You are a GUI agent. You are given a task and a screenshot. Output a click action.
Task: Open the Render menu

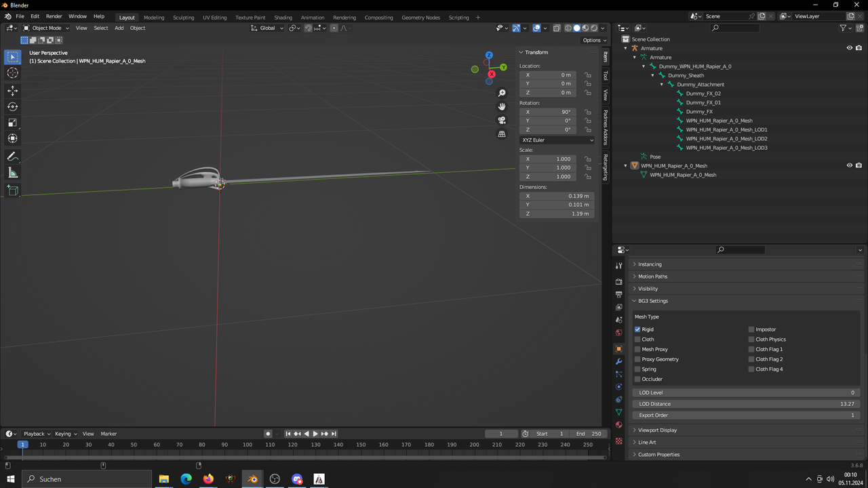(54, 16)
